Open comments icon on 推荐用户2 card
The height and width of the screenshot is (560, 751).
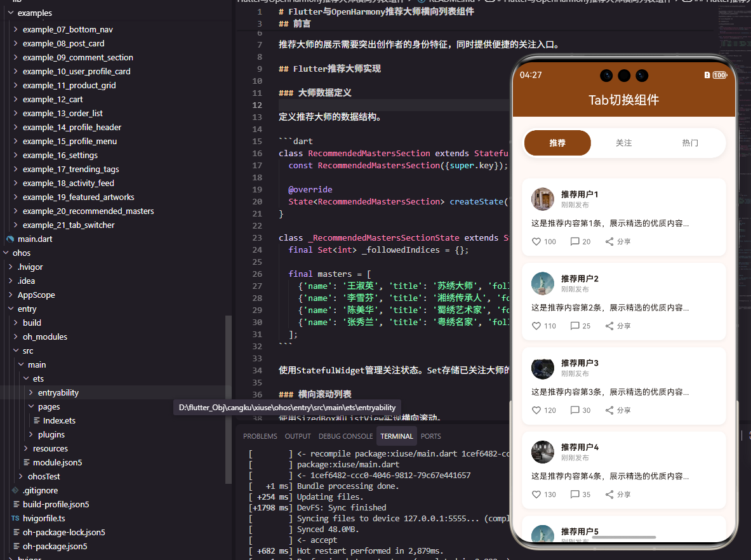[575, 326]
